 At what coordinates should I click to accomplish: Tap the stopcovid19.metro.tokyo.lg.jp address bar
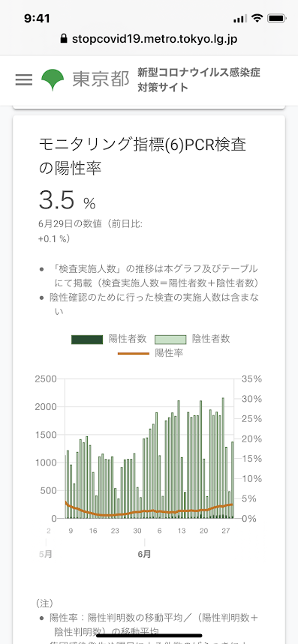149,39
